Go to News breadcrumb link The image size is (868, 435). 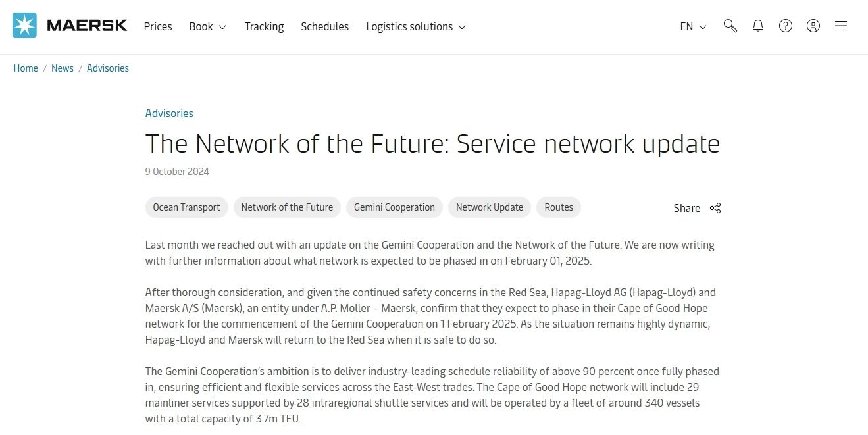(x=63, y=68)
